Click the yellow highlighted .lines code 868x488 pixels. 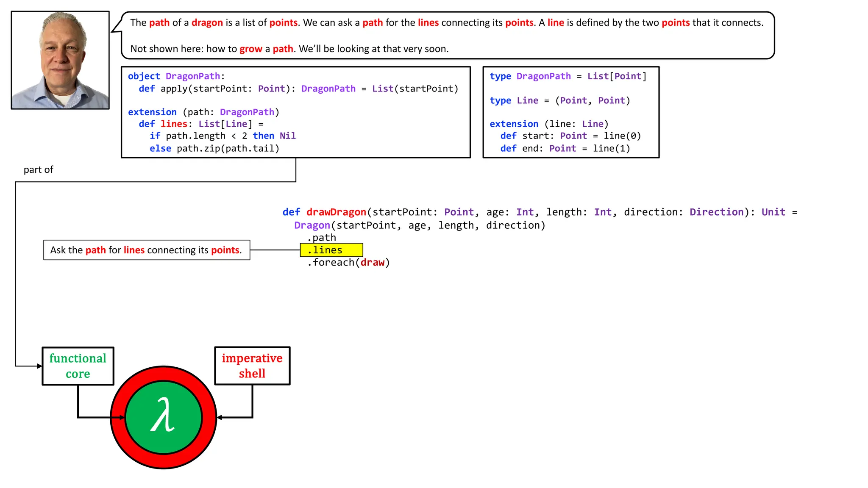pos(331,250)
